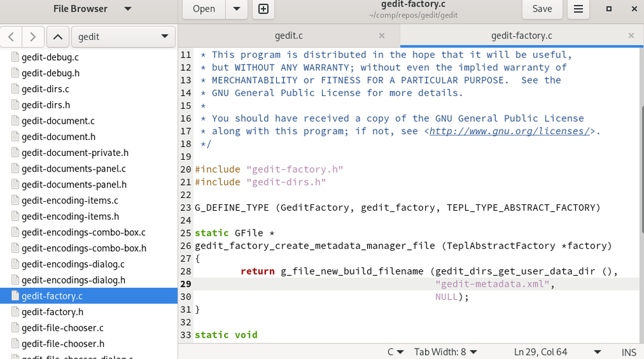644x359 pixels.
Task: Click gedit_factory_create_metadata_manager_file function name
Action: [315, 246]
